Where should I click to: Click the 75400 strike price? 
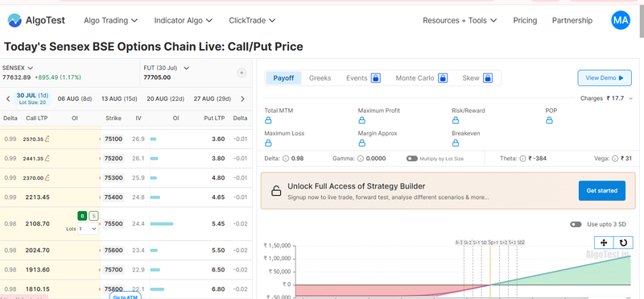pos(114,197)
